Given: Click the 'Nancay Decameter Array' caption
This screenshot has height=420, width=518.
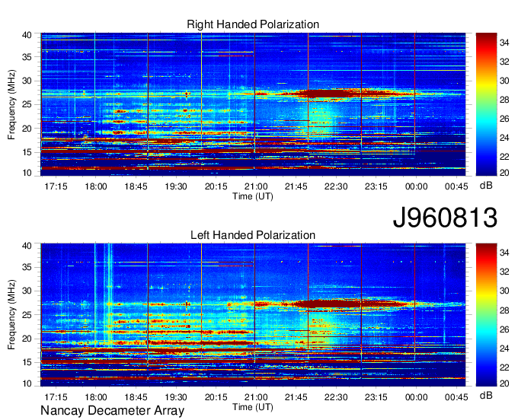Looking at the screenshot, I should 112,411.
